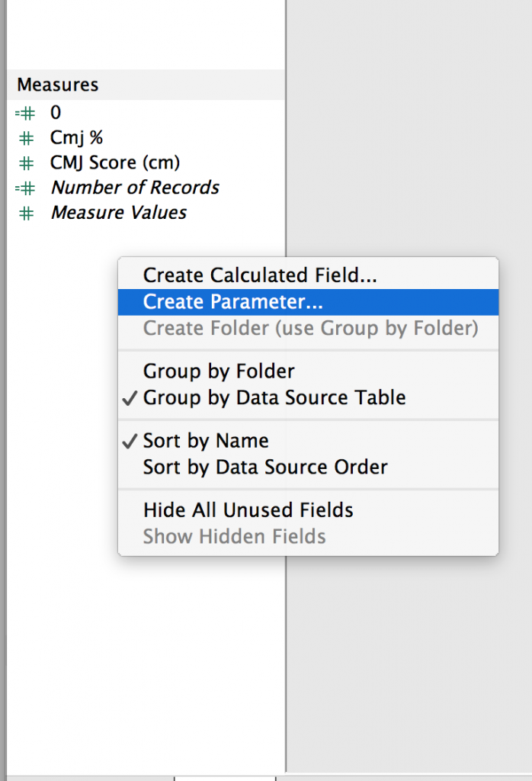532x781 pixels.
Task: Click the icon beside Number of Records
Action: point(25,188)
